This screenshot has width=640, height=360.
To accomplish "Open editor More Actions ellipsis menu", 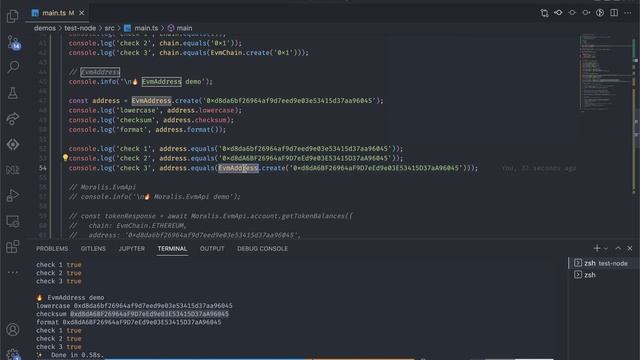I will tap(628, 13).
